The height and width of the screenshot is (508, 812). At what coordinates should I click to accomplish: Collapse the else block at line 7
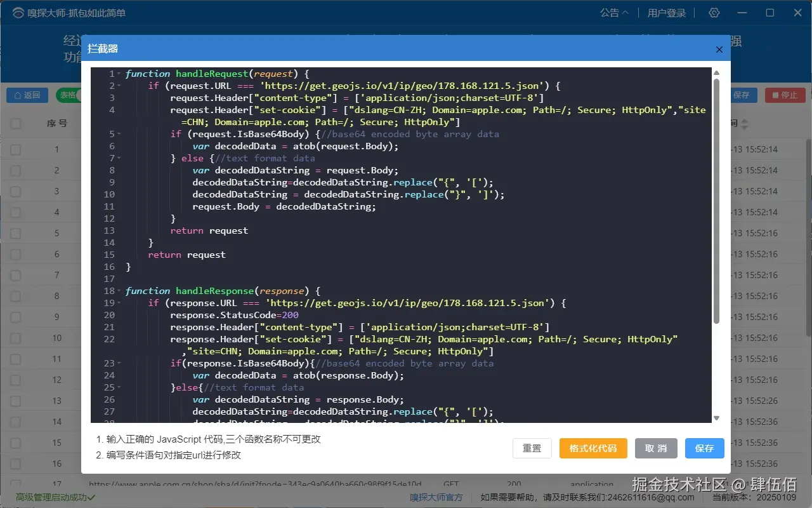click(119, 158)
